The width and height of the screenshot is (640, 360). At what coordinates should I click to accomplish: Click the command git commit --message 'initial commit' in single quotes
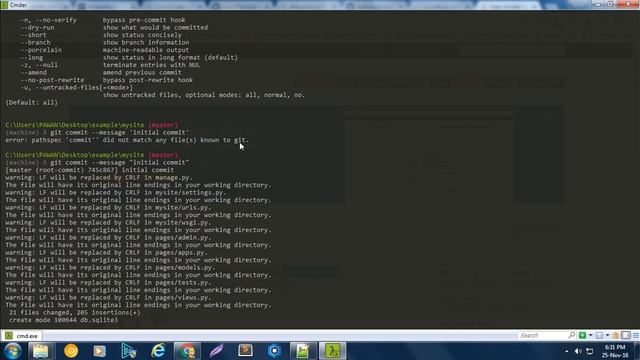(x=119, y=133)
